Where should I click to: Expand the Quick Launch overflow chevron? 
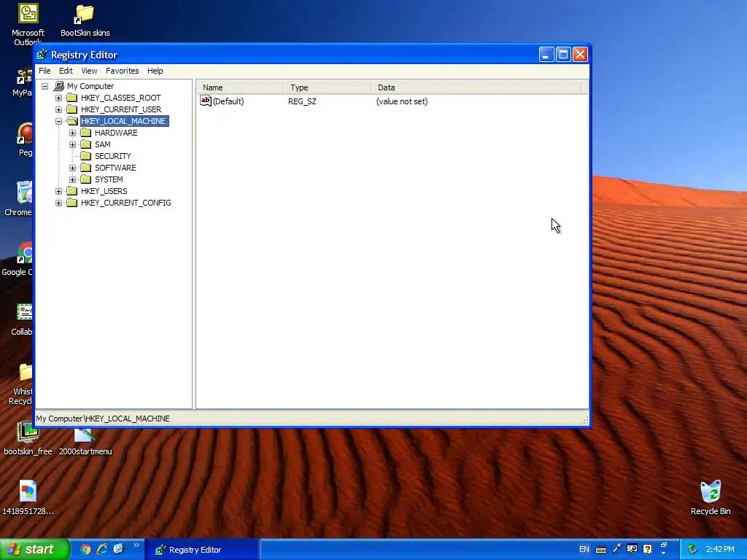pyautogui.click(x=136, y=545)
